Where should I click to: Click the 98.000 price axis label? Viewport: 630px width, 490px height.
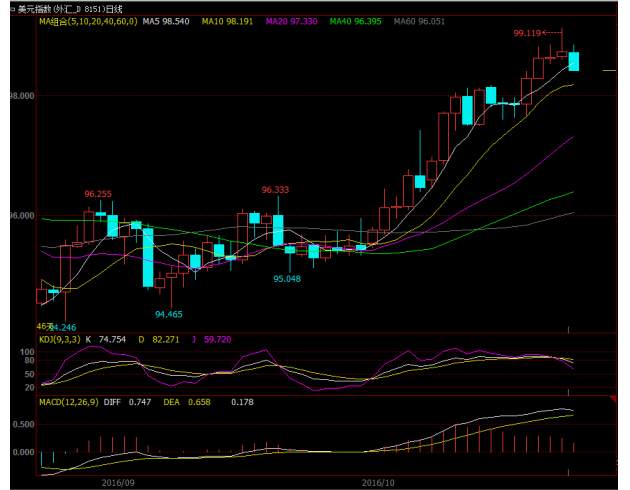coord(22,96)
